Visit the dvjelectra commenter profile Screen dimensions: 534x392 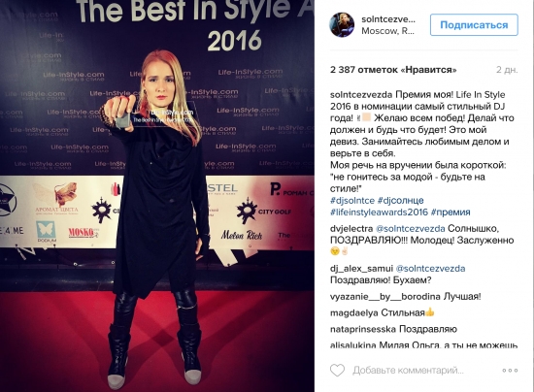pyautogui.click(x=351, y=229)
